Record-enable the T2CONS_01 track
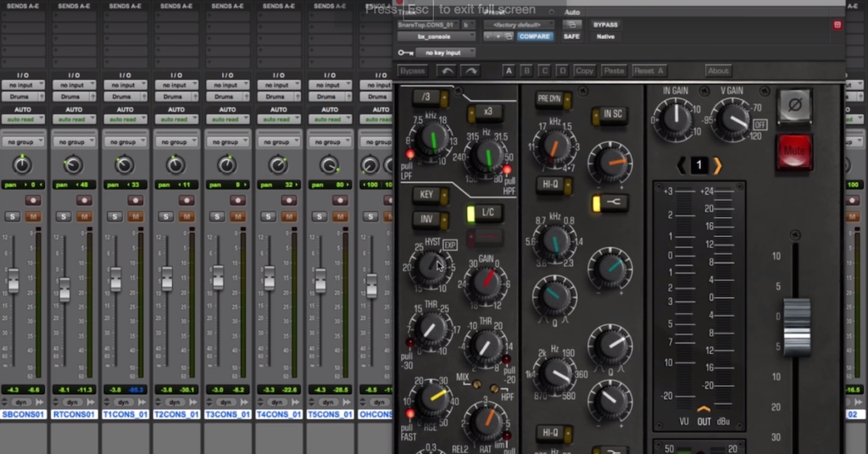 click(186, 200)
